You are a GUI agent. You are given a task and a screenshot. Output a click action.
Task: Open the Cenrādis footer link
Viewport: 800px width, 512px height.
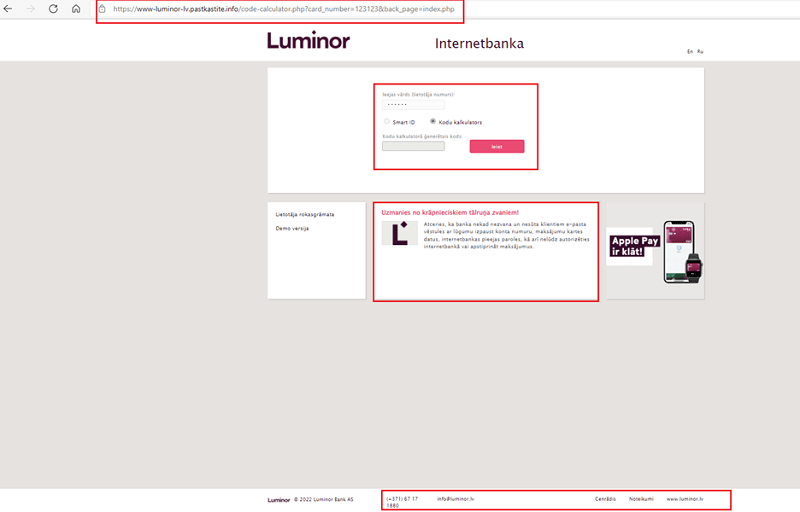605,499
